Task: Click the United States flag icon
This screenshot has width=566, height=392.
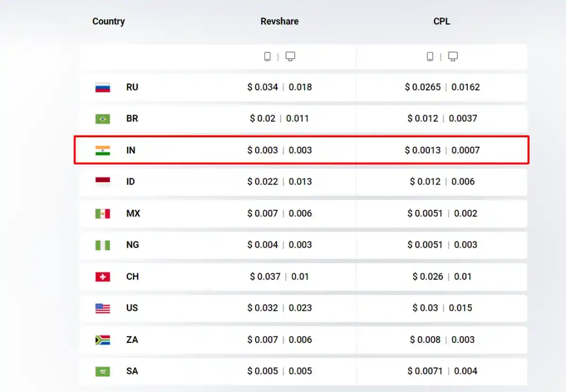Action: pyautogui.click(x=102, y=308)
